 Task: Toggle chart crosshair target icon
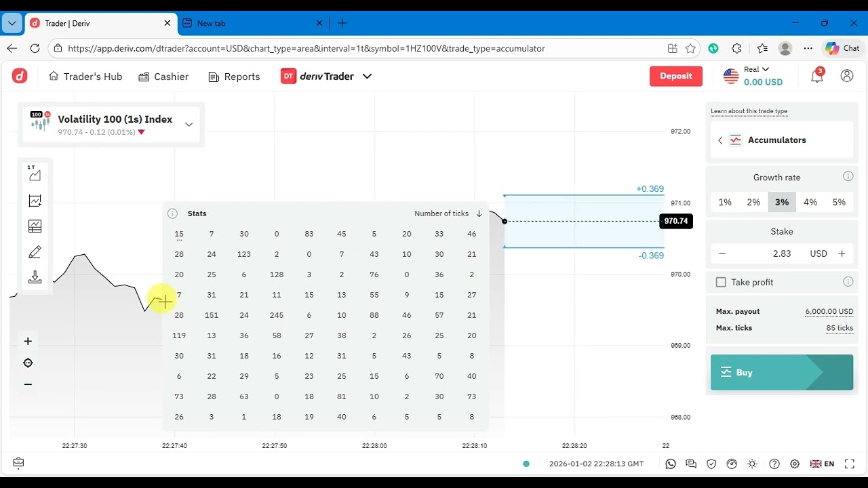click(x=28, y=363)
